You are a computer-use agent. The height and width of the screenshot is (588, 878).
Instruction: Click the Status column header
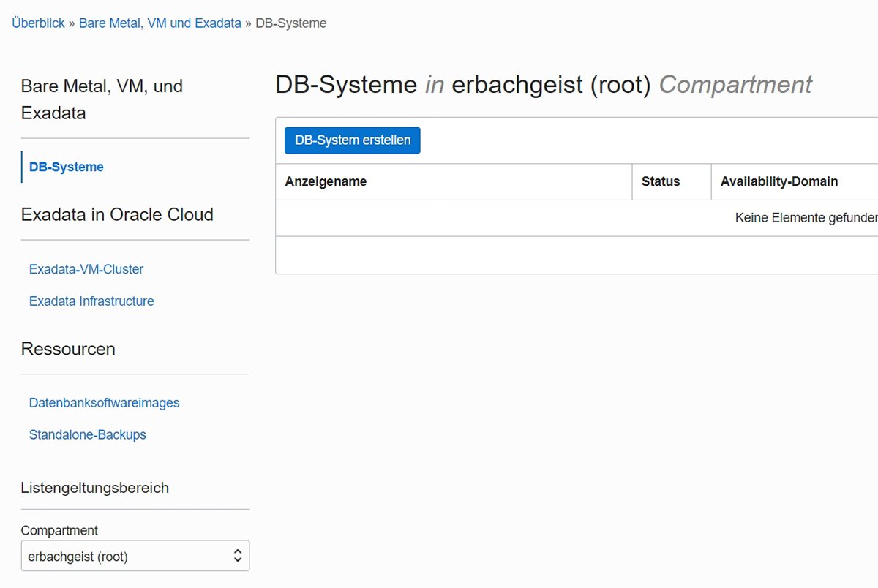(661, 181)
